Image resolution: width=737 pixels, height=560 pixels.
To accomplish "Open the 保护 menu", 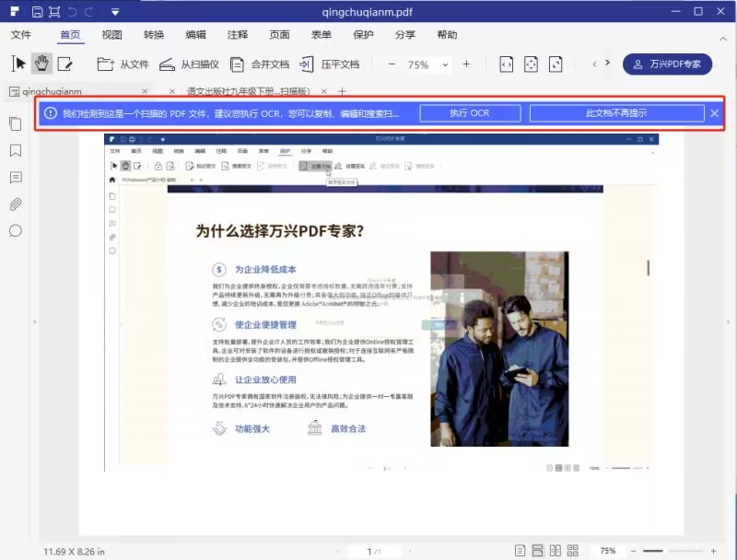I will click(362, 35).
